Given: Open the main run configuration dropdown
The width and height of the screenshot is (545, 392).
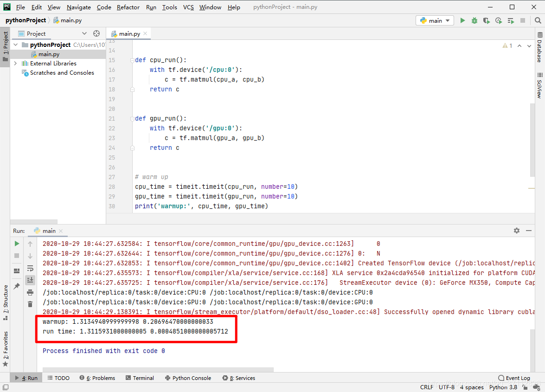Looking at the screenshot, I should point(435,20).
